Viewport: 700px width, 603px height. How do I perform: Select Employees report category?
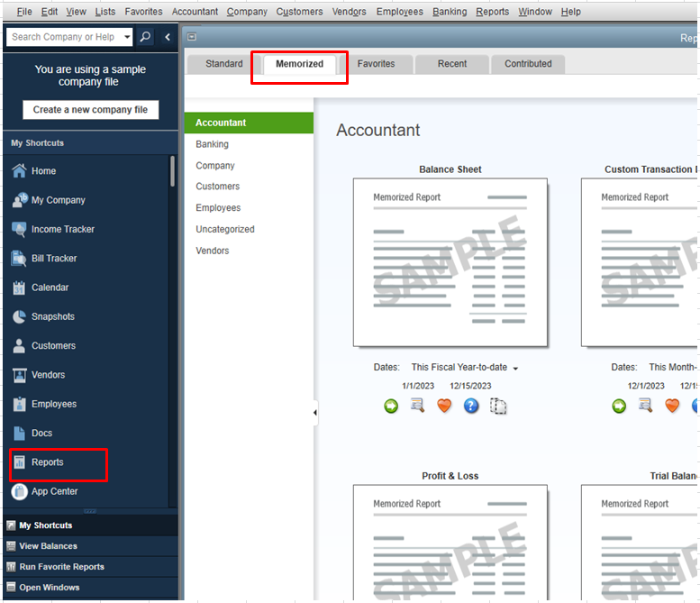pyautogui.click(x=249, y=207)
